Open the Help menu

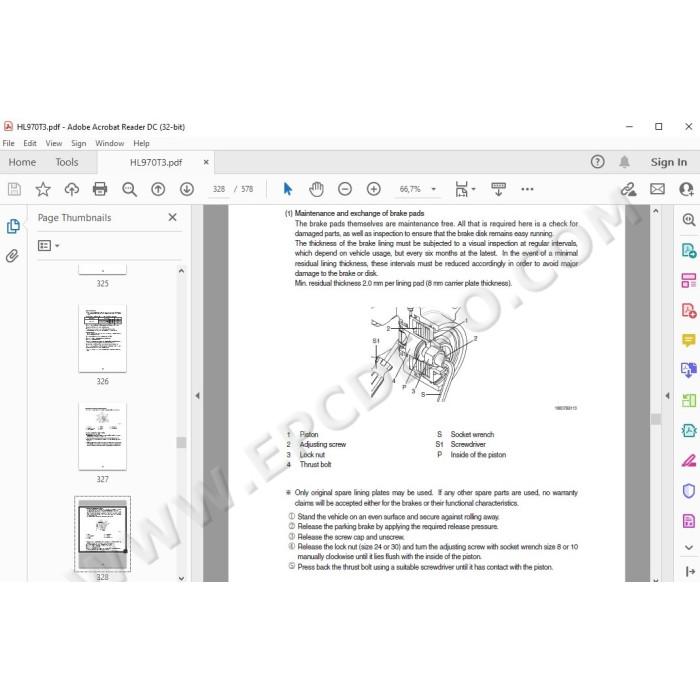pyautogui.click(x=141, y=143)
